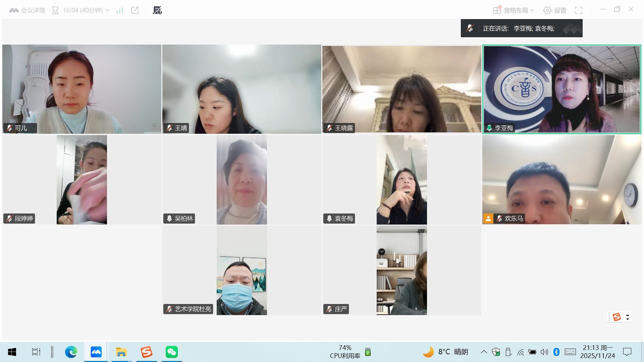The height and width of the screenshot is (362, 644).
Task: Click muted mic icon on 可儿 tile
Action: (9, 128)
